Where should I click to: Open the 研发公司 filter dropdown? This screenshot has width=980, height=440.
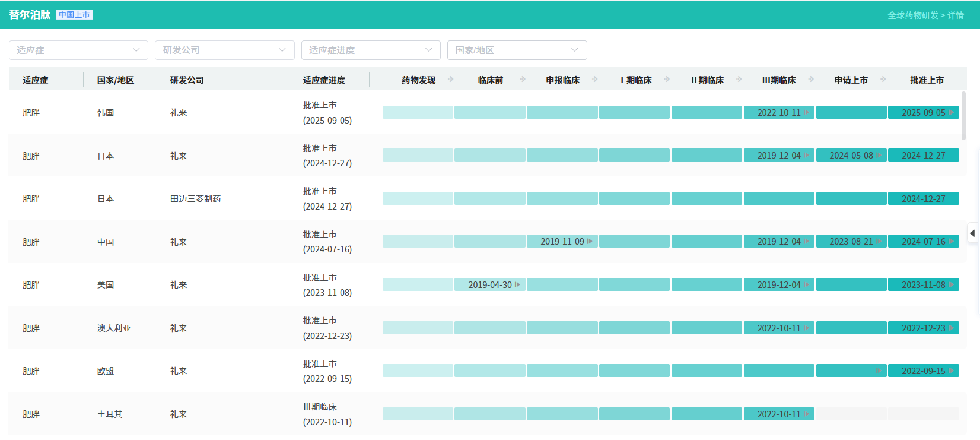224,50
